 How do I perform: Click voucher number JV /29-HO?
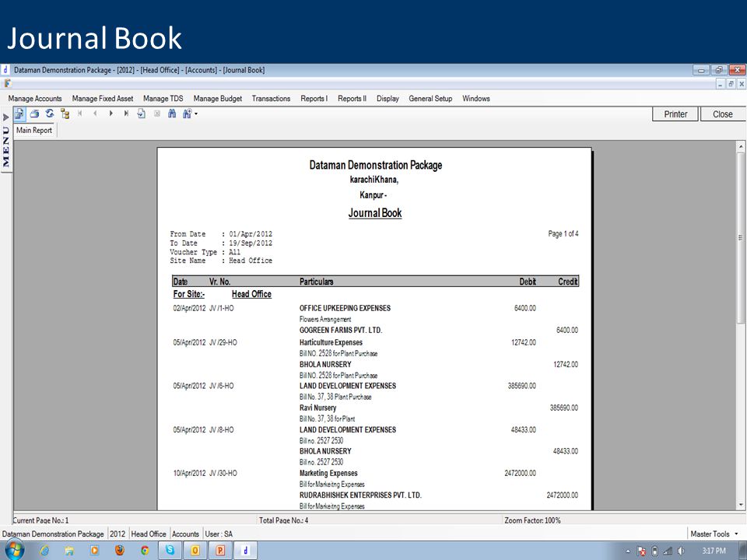[223, 342]
